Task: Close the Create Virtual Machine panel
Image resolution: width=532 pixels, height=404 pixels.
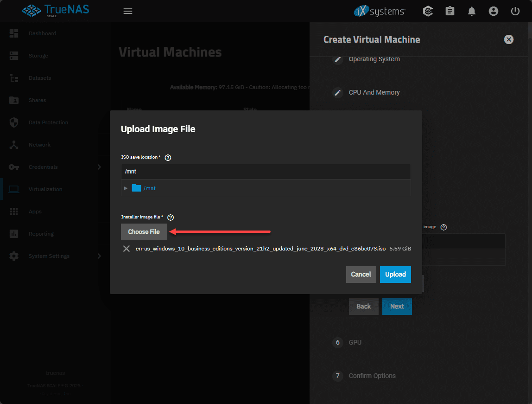Action: (509, 39)
